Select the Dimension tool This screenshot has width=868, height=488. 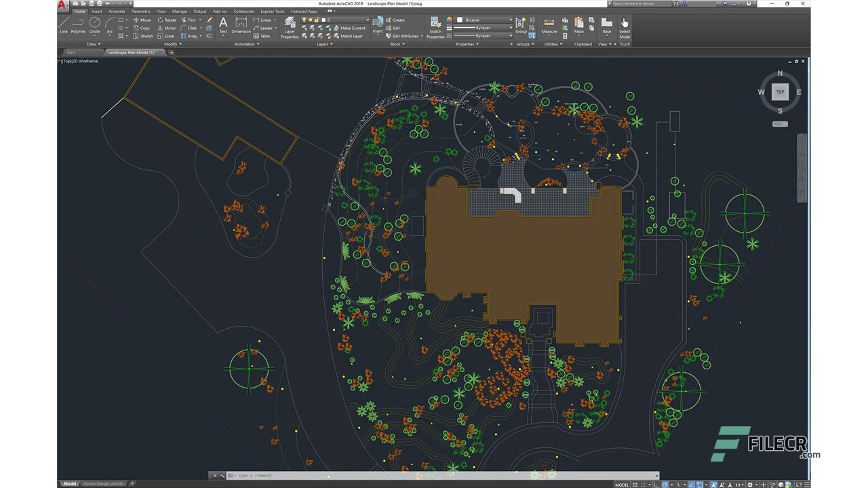click(x=241, y=26)
